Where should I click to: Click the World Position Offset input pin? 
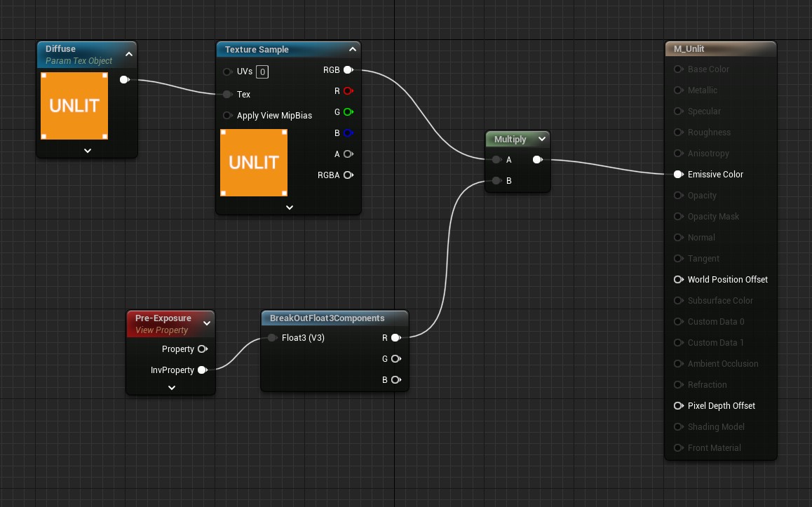(678, 280)
